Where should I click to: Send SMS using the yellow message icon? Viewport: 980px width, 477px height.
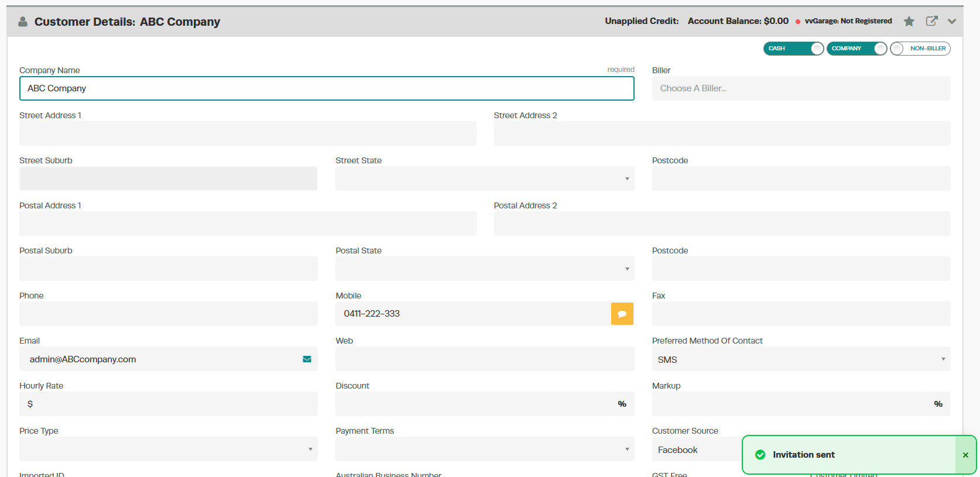coord(622,314)
